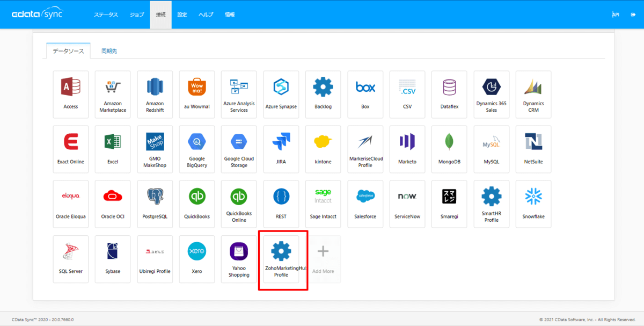The image size is (644, 326).
Task: Open the Sage Intacct connector
Action: (323, 204)
